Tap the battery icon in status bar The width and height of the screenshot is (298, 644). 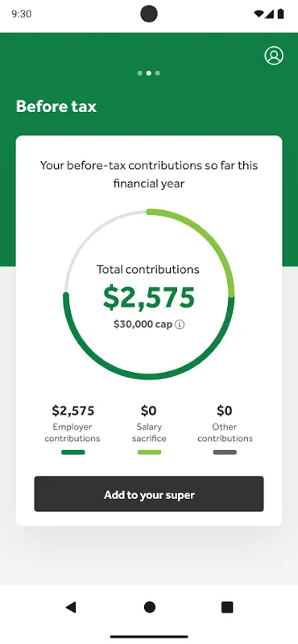pyautogui.click(x=281, y=14)
